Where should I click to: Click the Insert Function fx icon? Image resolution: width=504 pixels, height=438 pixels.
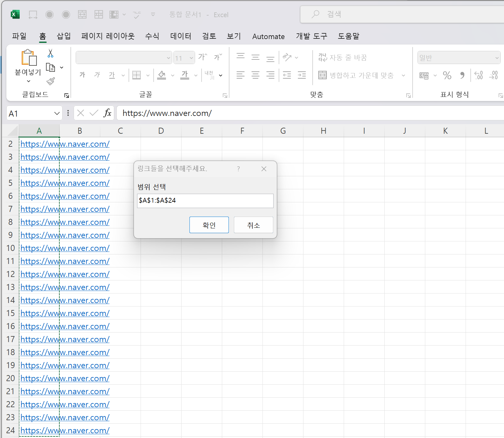[107, 113]
